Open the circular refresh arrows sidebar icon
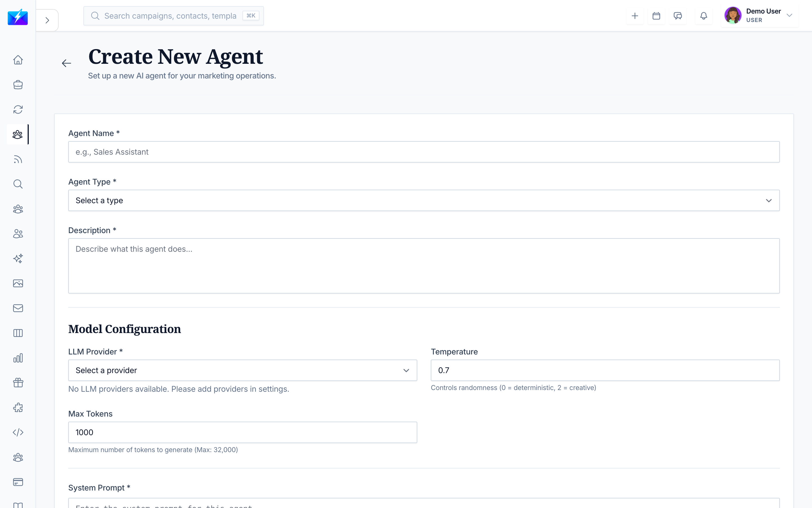The image size is (812, 508). pyautogui.click(x=18, y=110)
